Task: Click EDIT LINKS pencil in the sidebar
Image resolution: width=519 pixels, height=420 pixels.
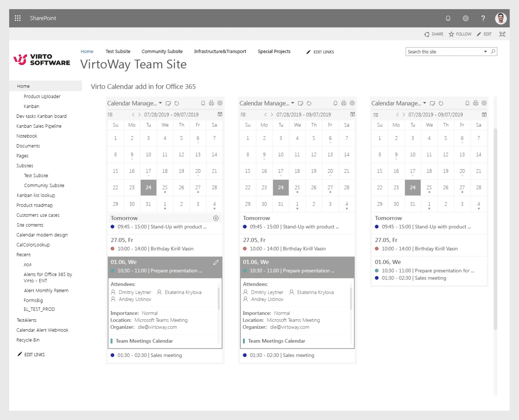Action: pos(31,354)
